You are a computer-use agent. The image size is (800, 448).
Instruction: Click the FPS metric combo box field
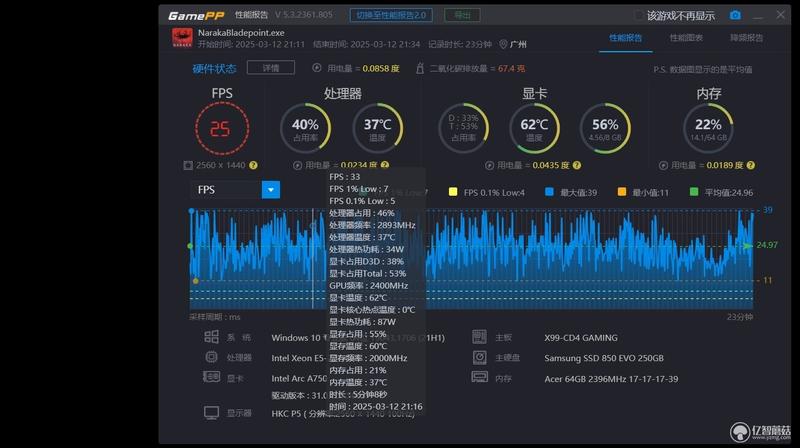click(235, 190)
